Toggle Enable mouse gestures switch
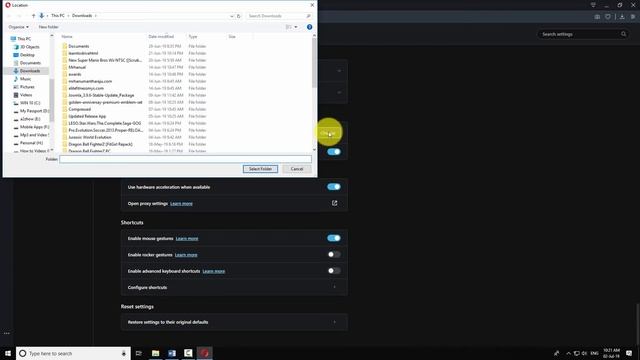The height and width of the screenshot is (360, 640). pos(333,238)
